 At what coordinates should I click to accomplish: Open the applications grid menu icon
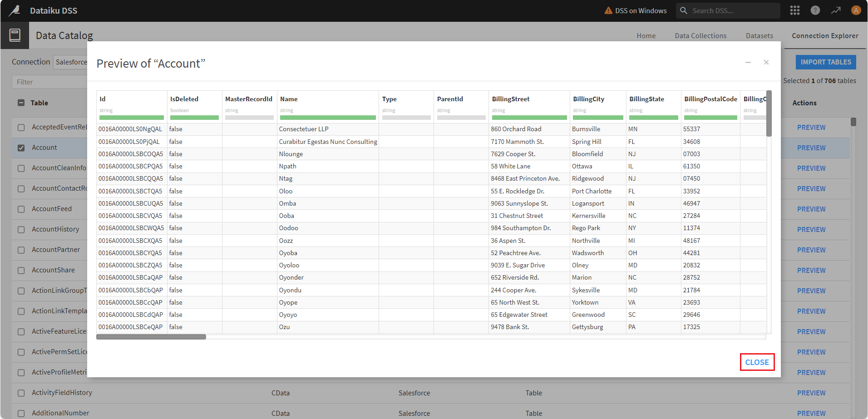794,10
